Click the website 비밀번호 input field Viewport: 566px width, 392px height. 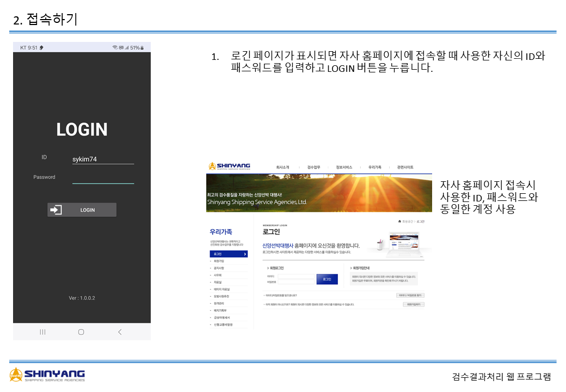pyautogui.click(x=297, y=282)
